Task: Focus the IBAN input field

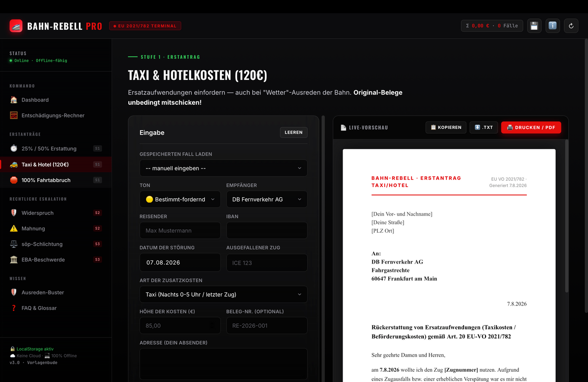Action: click(267, 230)
